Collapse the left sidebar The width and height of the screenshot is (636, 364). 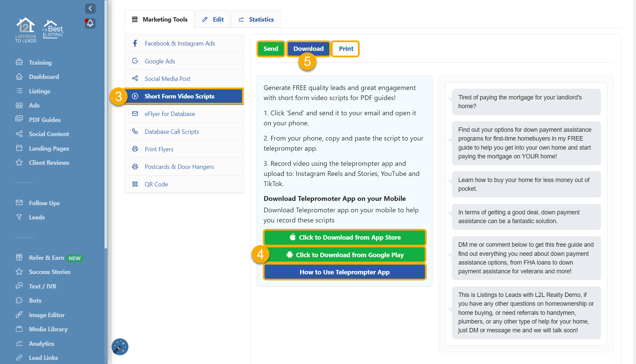coord(90,8)
